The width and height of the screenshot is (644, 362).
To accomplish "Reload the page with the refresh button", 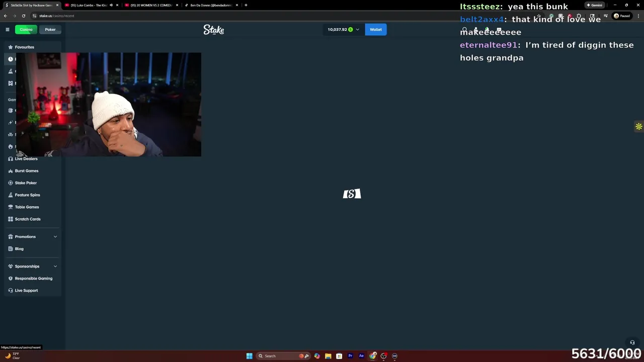I will point(23,16).
